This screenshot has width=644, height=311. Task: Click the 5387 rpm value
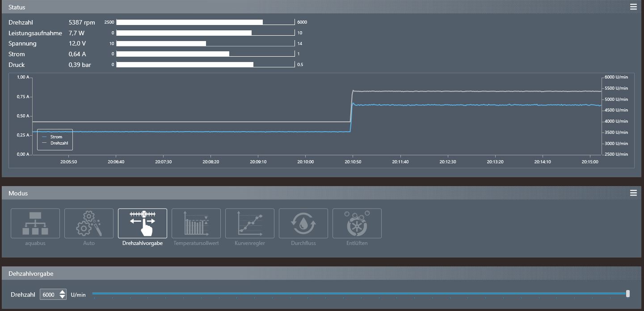(82, 22)
